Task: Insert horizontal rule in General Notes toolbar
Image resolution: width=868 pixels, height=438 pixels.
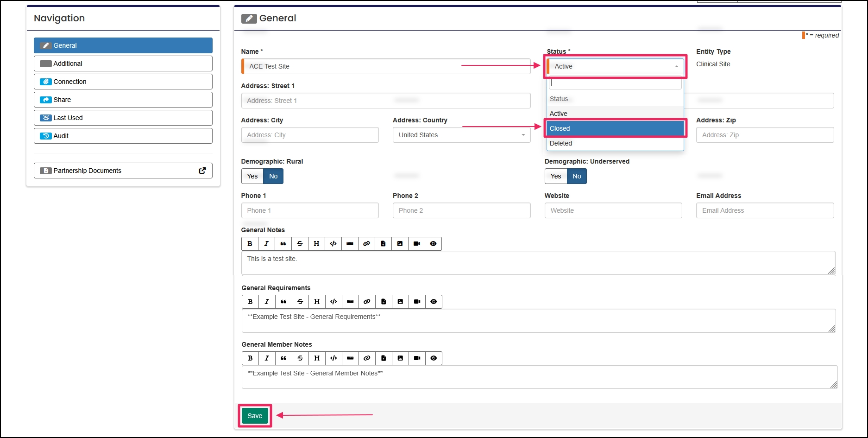Action: point(350,244)
